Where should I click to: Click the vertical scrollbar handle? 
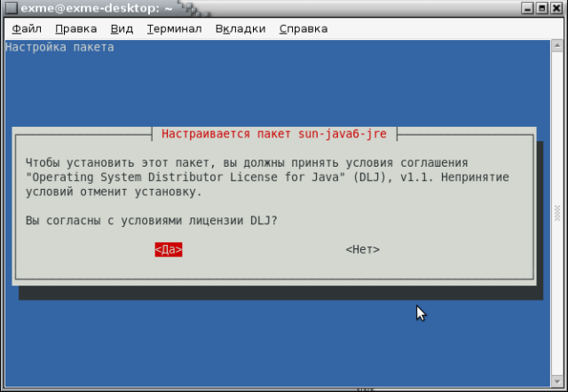(x=557, y=214)
